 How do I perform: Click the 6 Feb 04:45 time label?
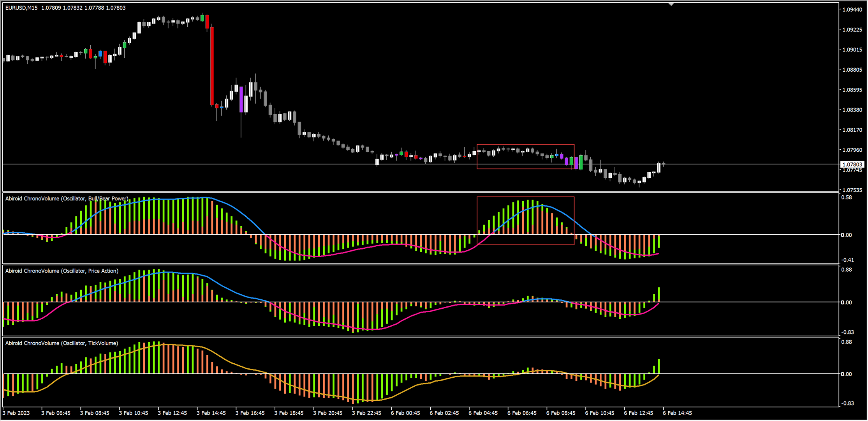[483, 413]
